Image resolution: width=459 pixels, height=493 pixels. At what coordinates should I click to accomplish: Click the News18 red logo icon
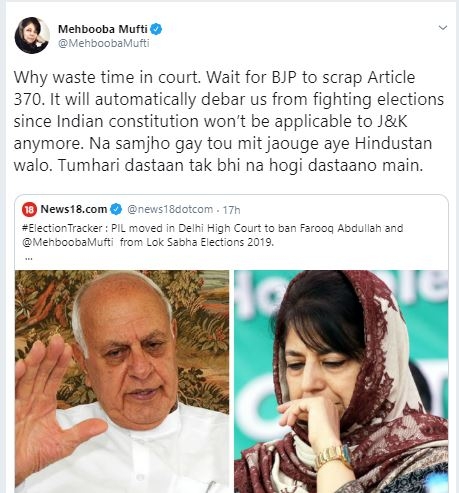point(29,209)
